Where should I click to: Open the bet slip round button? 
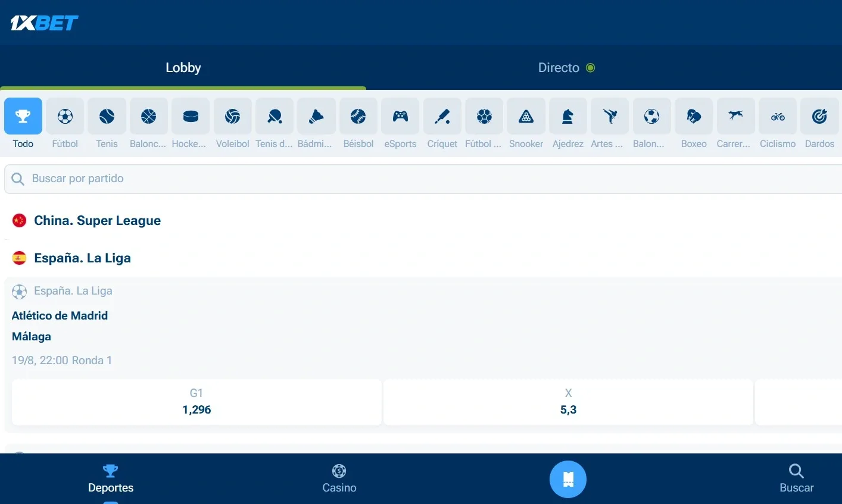click(x=568, y=479)
